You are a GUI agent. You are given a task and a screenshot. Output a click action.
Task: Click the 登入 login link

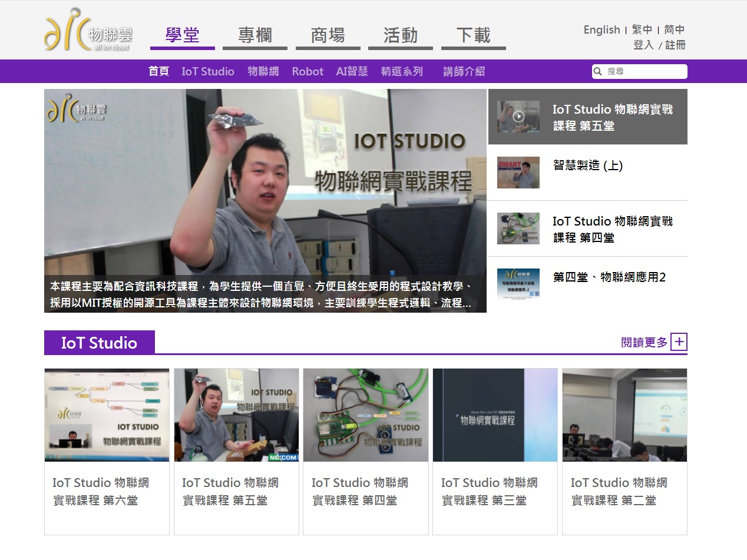pyautogui.click(x=643, y=45)
